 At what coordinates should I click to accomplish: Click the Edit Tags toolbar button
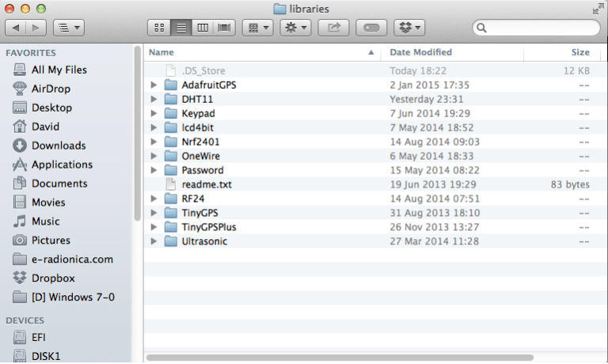[x=372, y=28]
